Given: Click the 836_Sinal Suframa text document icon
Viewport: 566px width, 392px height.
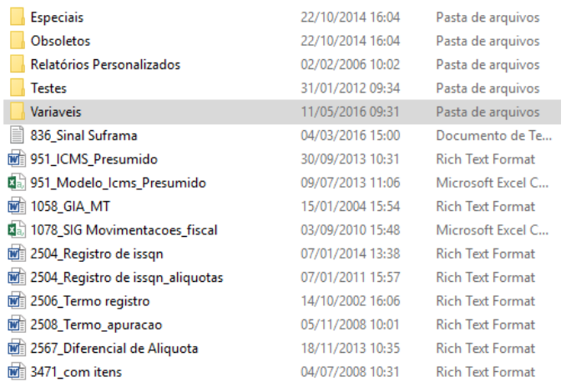Looking at the screenshot, I should pos(17,135).
